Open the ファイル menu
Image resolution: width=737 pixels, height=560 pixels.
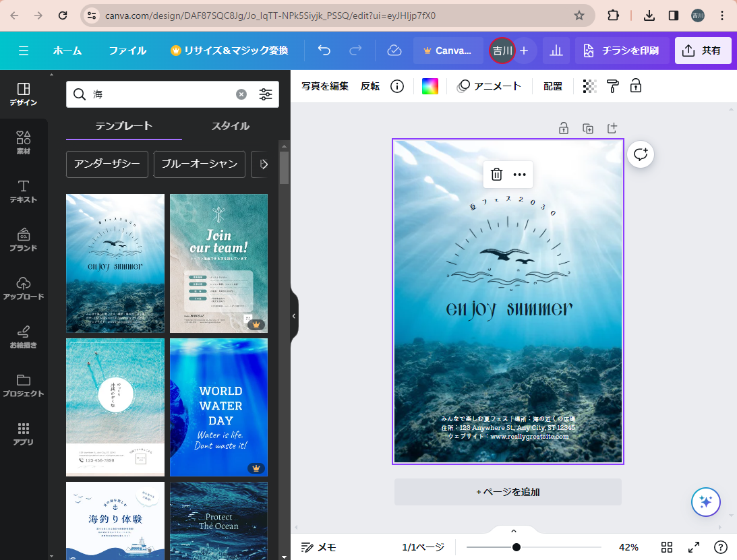(127, 51)
